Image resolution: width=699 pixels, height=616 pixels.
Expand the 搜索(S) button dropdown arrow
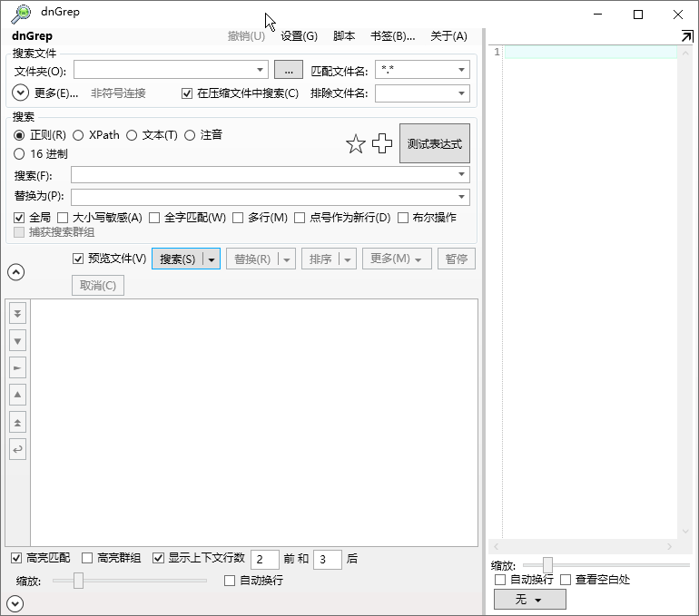coord(212,259)
